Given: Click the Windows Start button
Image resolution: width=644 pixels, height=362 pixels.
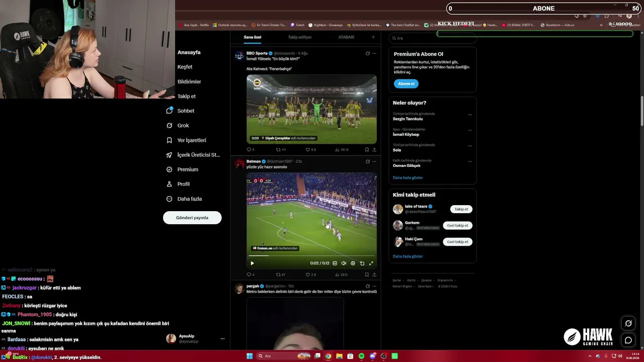Looking at the screenshot, I should pyautogui.click(x=250, y=356).
